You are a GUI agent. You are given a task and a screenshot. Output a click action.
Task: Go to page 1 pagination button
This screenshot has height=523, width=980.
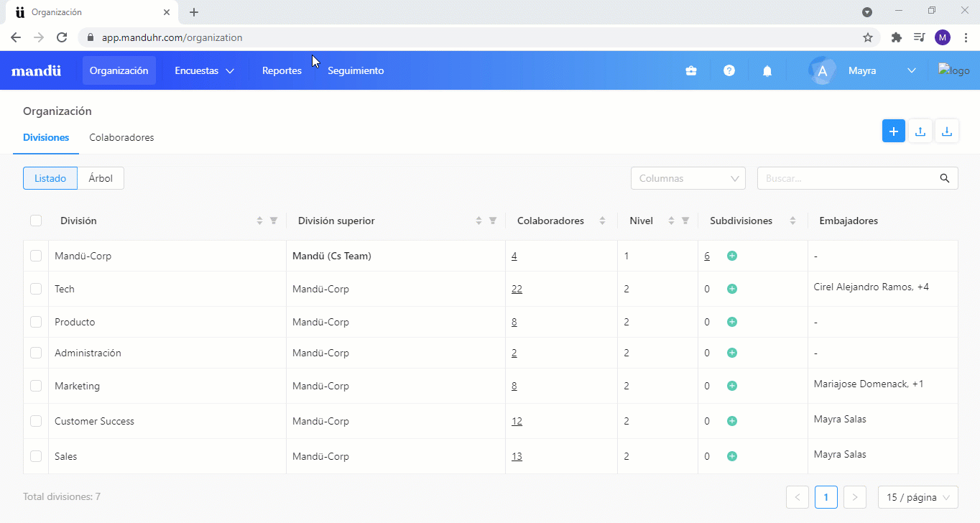826,497
